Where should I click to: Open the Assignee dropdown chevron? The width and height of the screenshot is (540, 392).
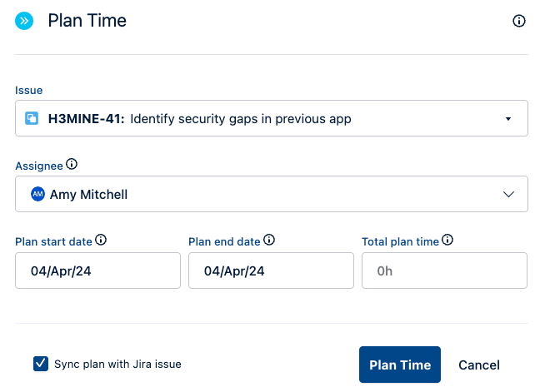509,194
